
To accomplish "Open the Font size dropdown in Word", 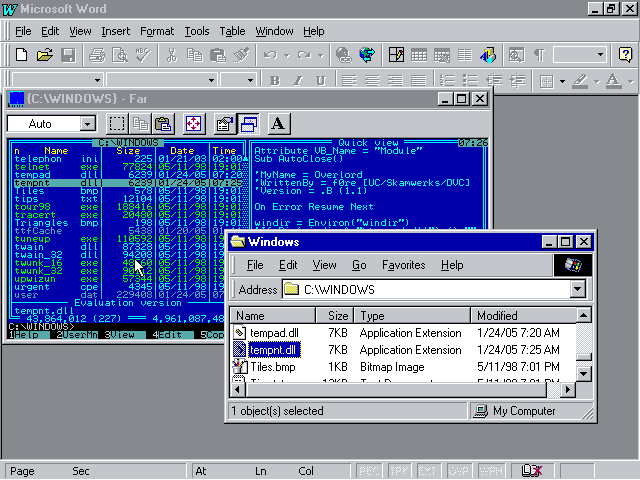I will (250, 80).
